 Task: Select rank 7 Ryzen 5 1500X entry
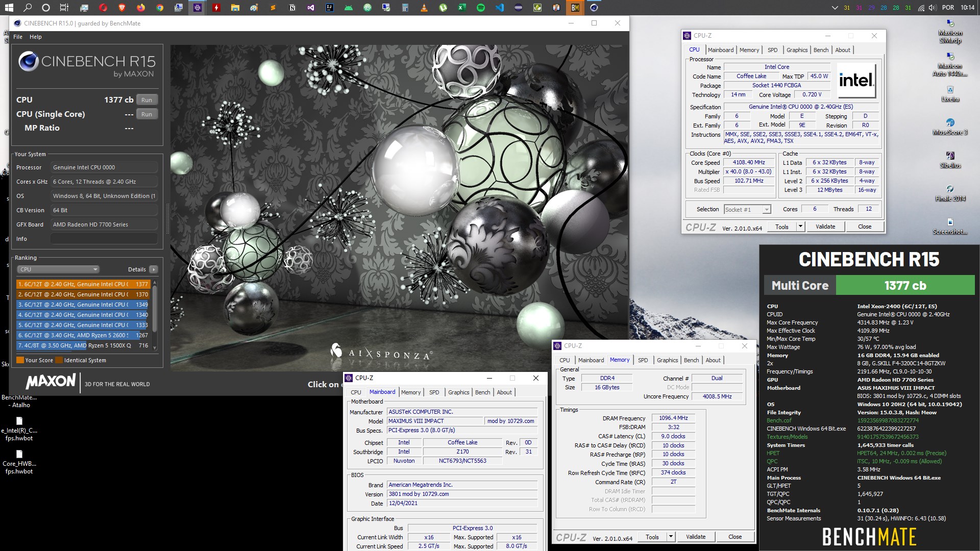[83, 345]
